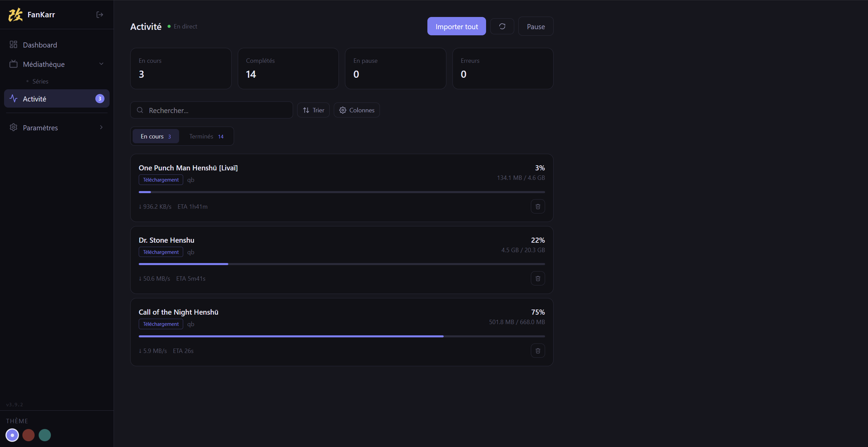Switch to the En cours tab
The width and height of the screenshot is (868, 447).
tap(156, 136)
